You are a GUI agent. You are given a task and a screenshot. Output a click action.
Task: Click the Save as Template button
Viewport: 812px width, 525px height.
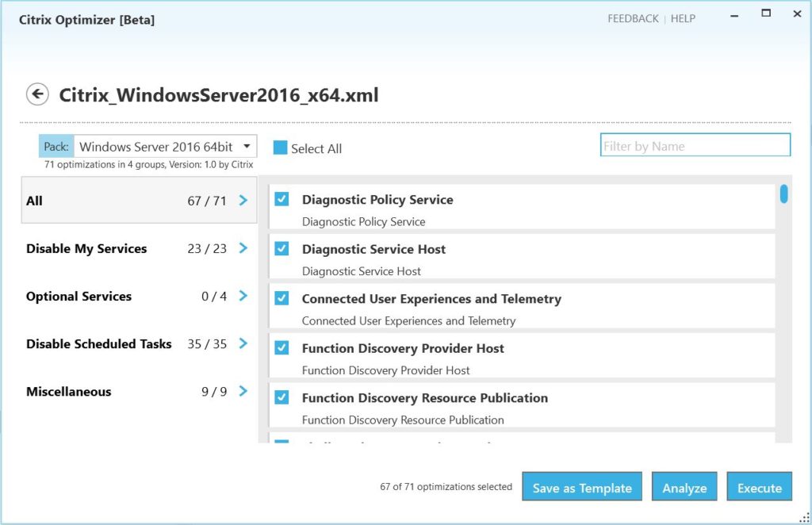coord(582,487)
